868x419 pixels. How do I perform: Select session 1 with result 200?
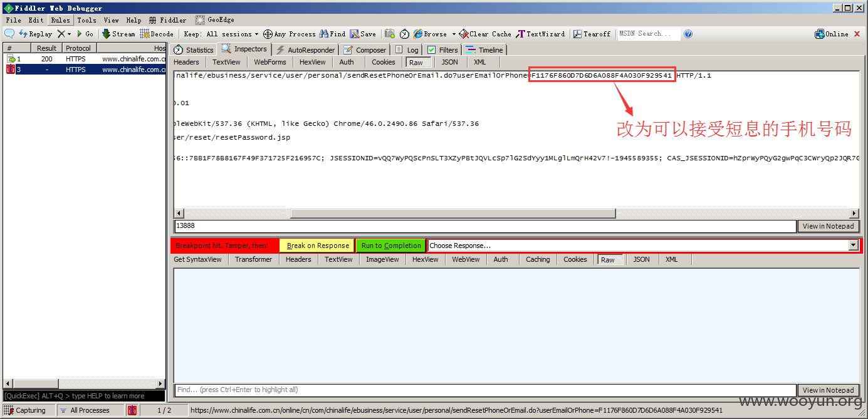[85, 59]
